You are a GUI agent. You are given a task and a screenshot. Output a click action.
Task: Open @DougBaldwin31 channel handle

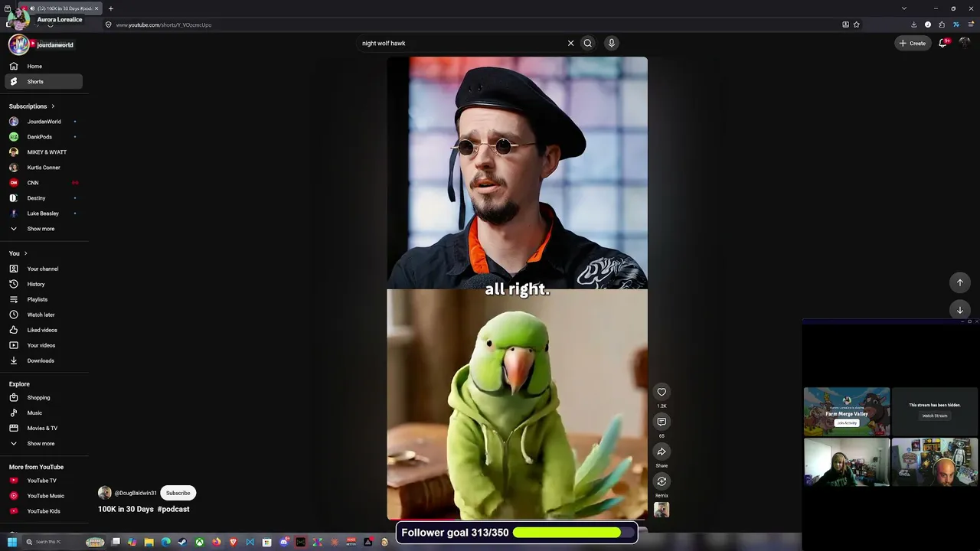pyautogui.click(x=136, y=494)
